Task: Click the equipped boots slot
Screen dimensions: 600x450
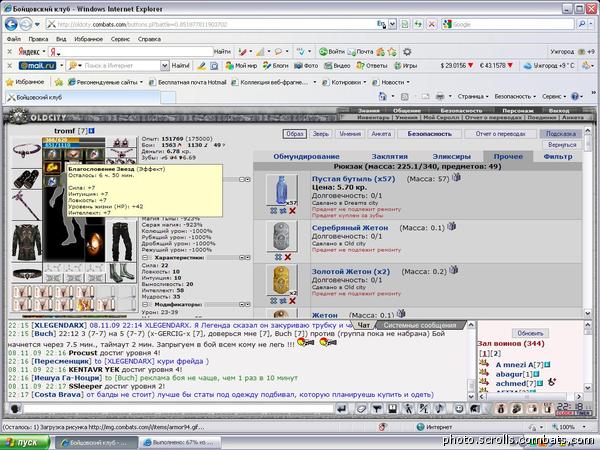Action: (x=122, y=273)
